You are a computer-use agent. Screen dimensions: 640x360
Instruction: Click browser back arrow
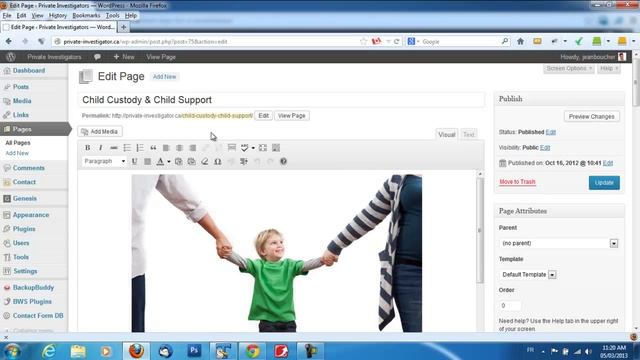coord(9,41)
